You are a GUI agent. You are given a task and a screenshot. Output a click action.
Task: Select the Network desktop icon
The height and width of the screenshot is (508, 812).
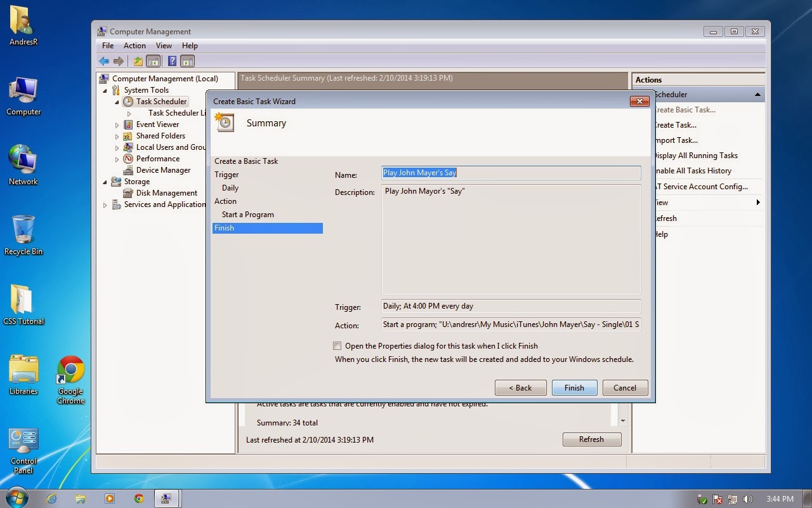pyautogui.click(x=23, y=166)
